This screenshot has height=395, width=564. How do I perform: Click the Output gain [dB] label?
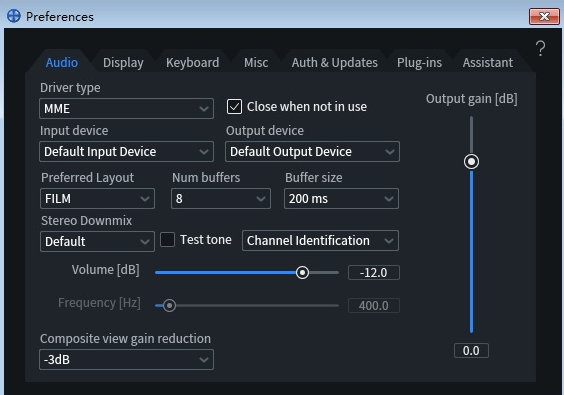pos(472,99)
